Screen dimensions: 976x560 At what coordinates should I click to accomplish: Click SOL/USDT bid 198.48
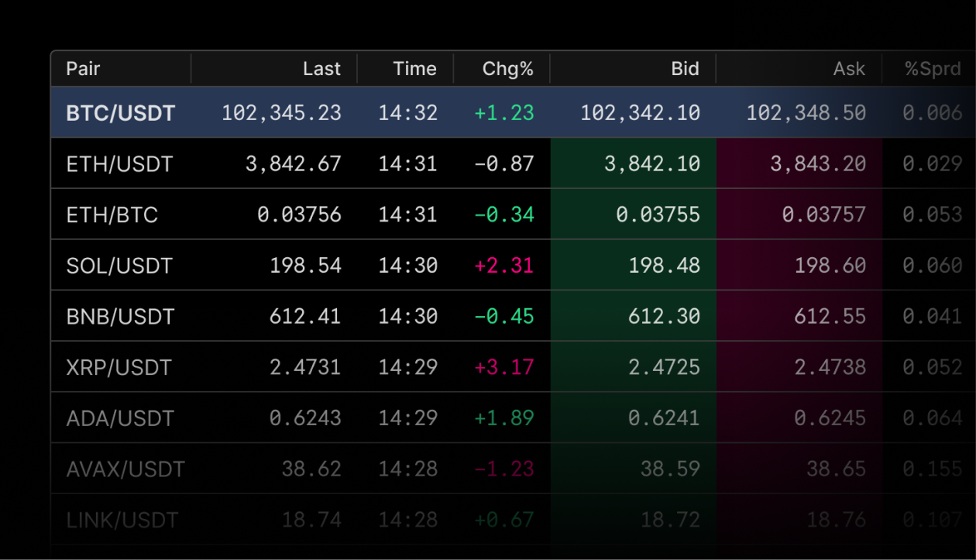point(665,266)
